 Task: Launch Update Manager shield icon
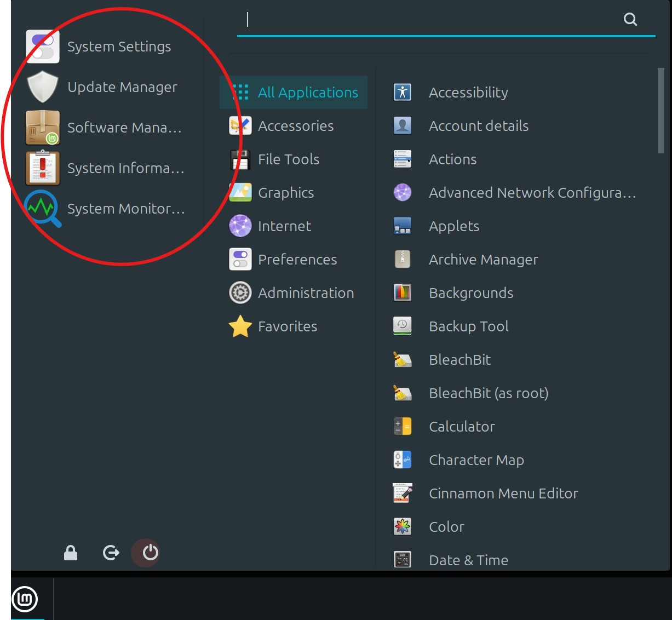pos(43,87)
